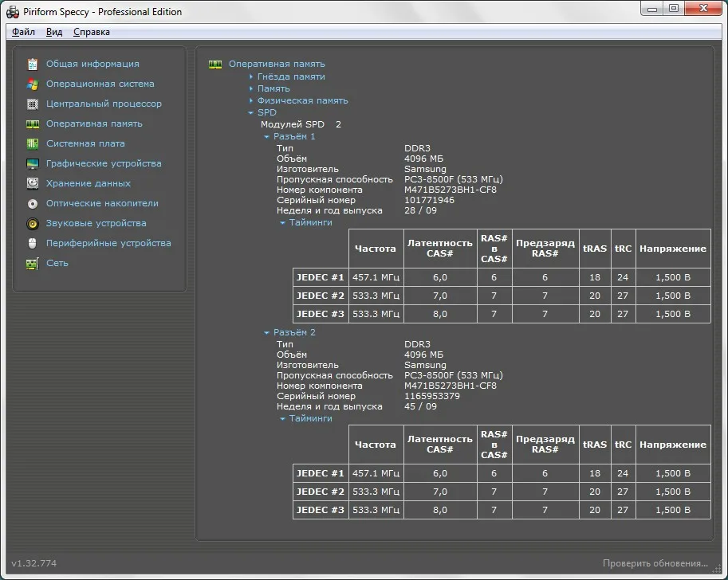Collapse the SPD section
This screenshot has width=728, height=580.
point(266,112)
